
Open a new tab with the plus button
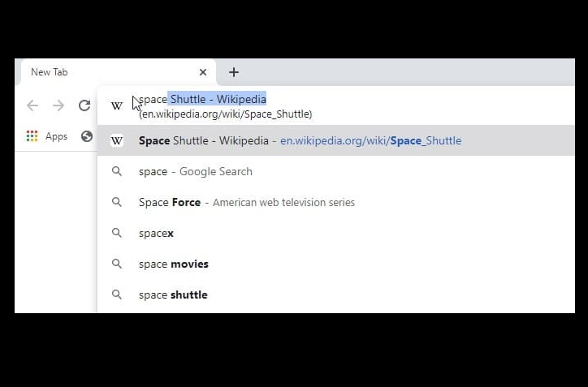tap(234, 72)
